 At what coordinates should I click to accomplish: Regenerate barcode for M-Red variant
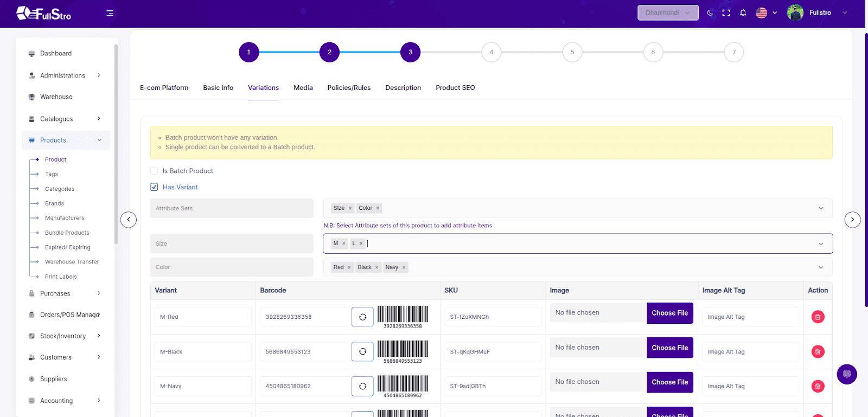pyautogui.click(x=362, y=317)
